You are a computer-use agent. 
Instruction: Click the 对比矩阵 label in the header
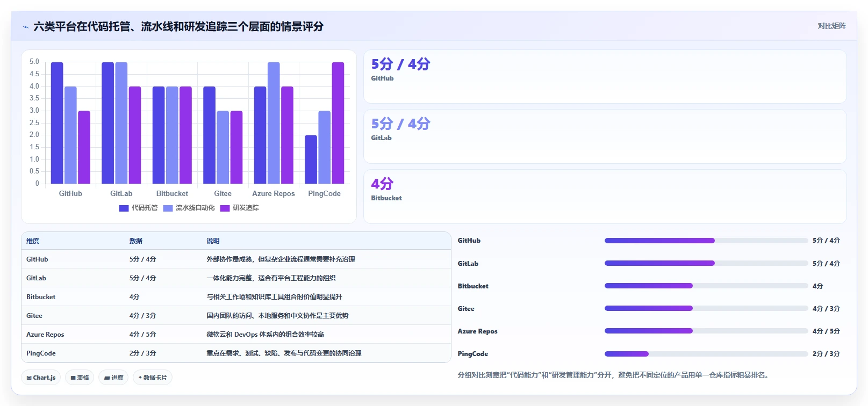pyautogui.click(x=831, y=26)
